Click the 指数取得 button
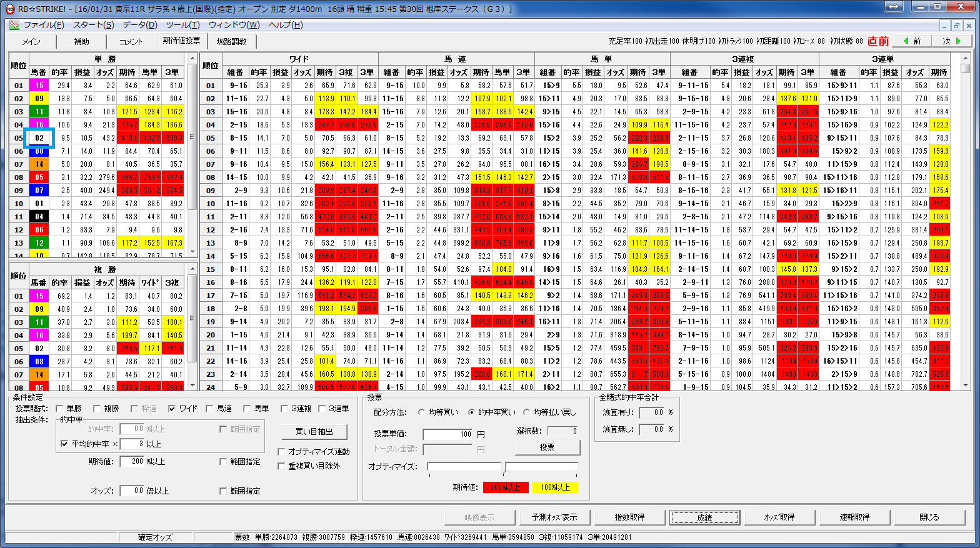The width and height of the screenshot is (980, 548). pos(629,517)
